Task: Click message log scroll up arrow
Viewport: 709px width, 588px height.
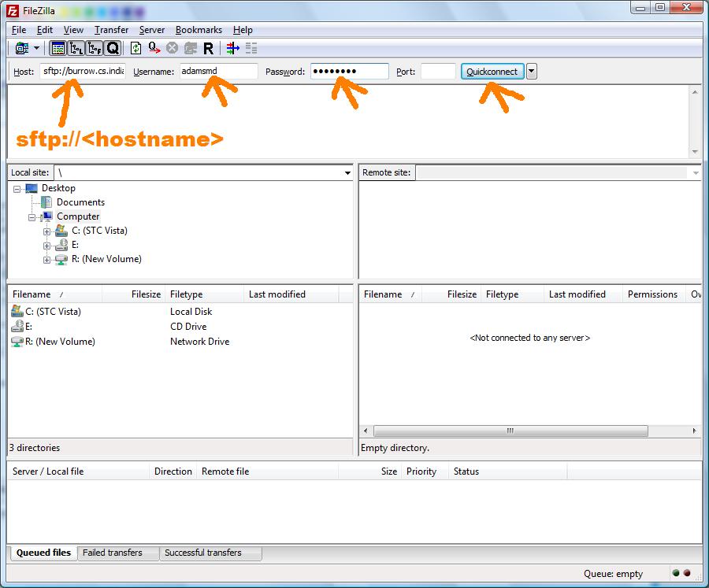Action: [x=695, y=92]
